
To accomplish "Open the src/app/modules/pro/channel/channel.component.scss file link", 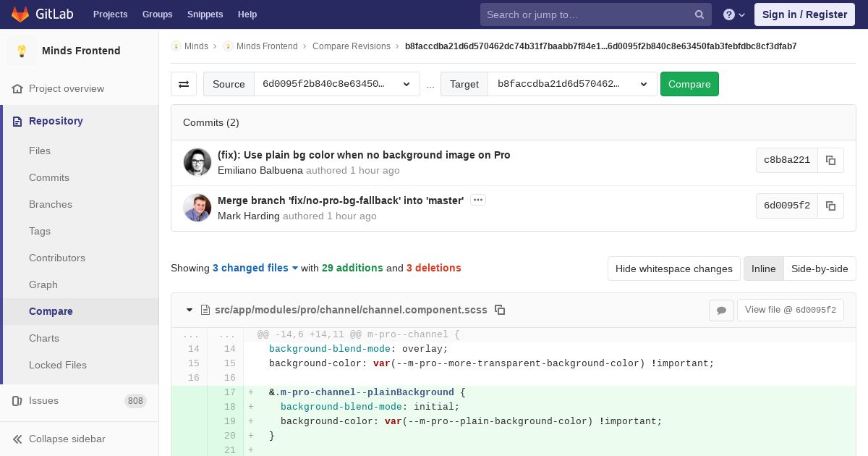I will [x=351, y=310].
